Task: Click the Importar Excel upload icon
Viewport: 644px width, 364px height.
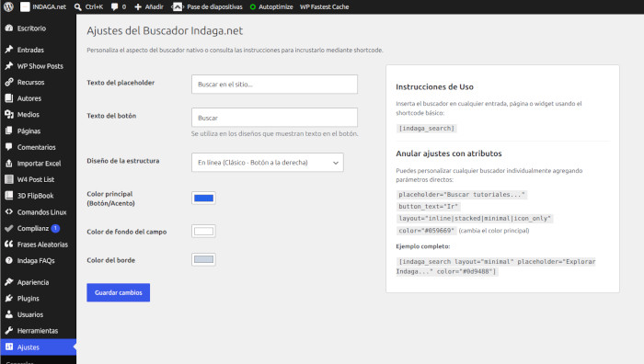Action: pos(9,164)
